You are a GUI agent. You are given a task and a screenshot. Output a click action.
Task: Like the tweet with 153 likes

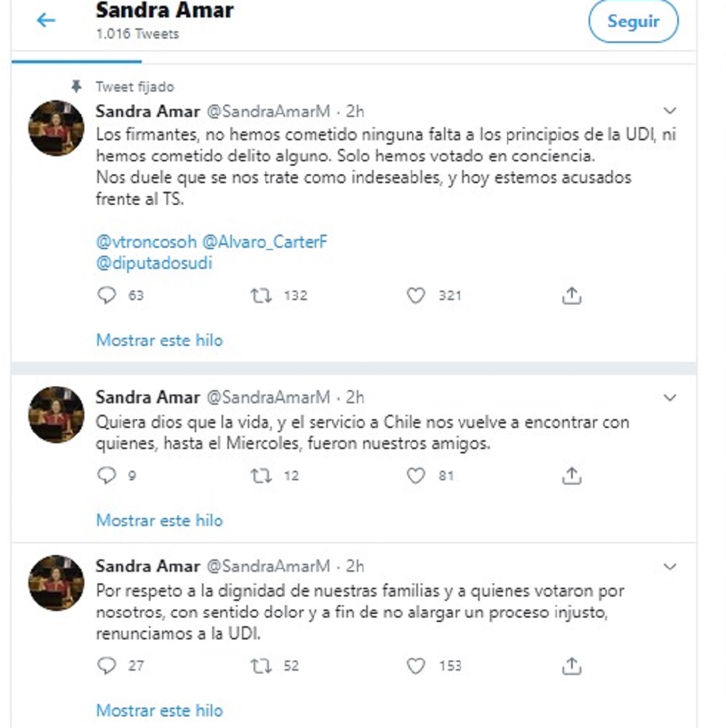click(x=416, y=666)
